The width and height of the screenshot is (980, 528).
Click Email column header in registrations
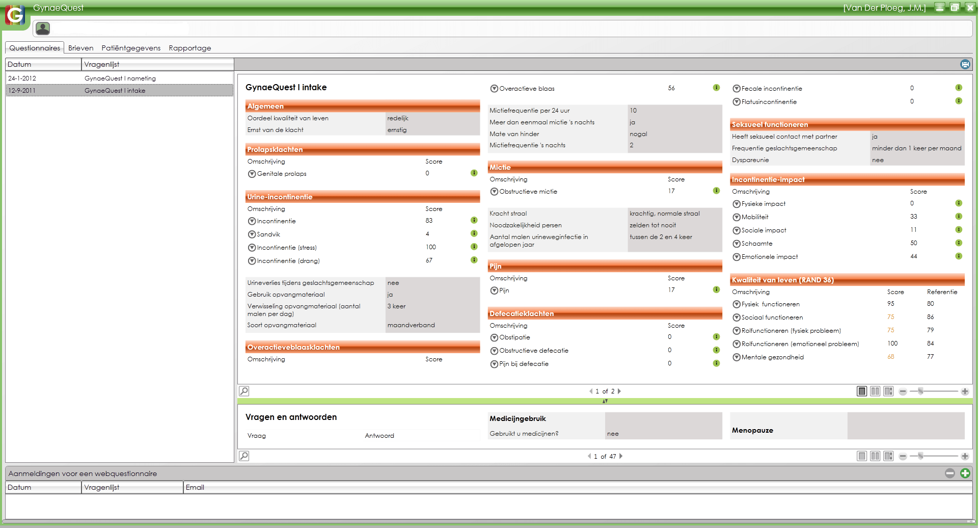point(578,487)
